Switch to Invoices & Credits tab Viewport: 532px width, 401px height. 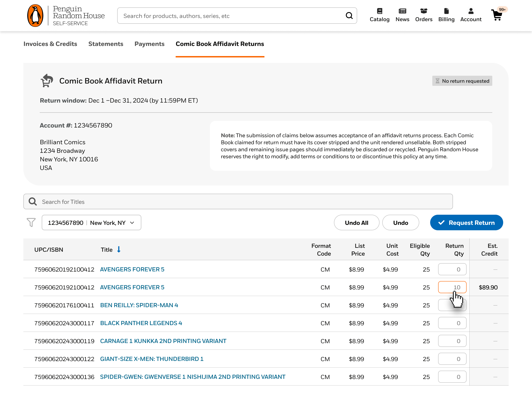coord(50,44)
